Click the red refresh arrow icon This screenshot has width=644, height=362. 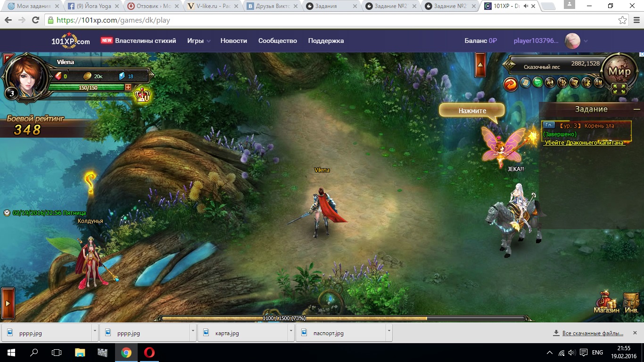click(x=511, y=84)
